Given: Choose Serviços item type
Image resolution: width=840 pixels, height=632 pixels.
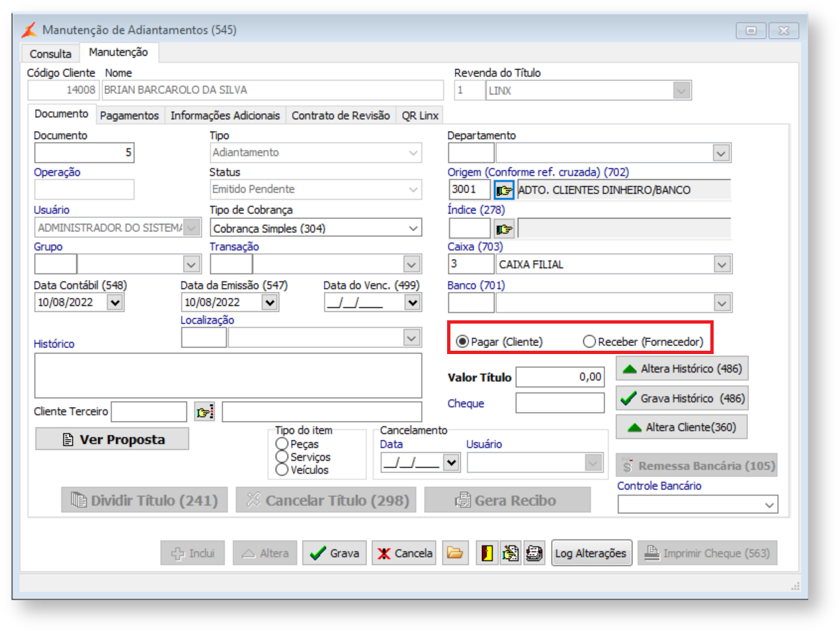Looking at the screenshot, I should (x=303, y=457).
